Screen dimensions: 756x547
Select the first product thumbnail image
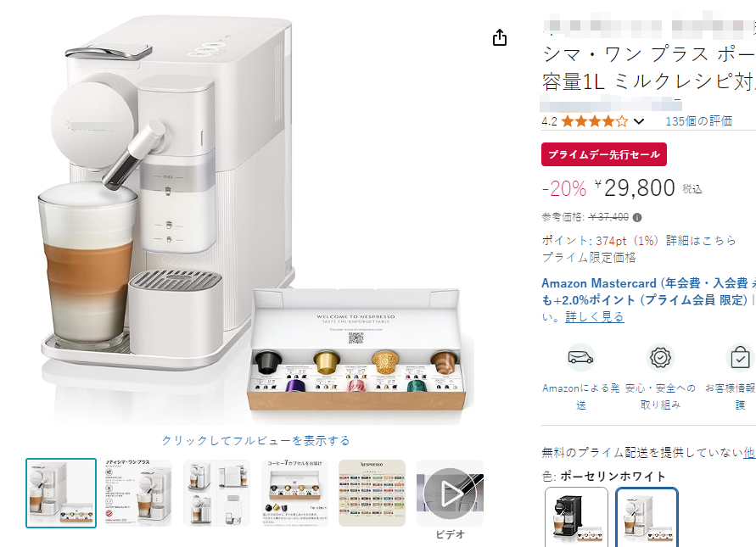click(61, 493)
